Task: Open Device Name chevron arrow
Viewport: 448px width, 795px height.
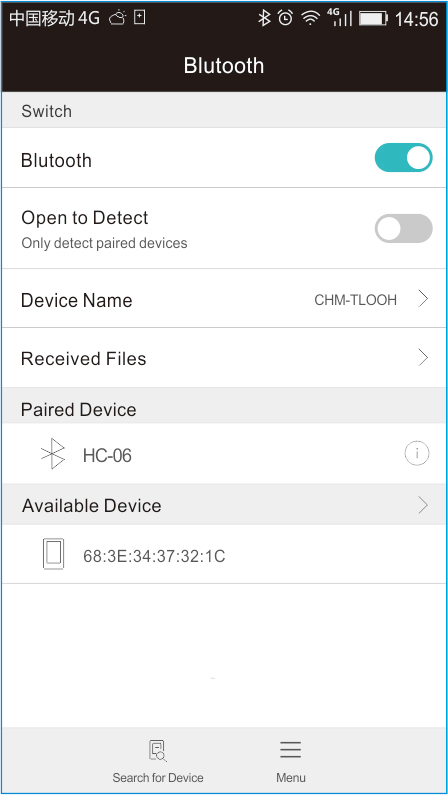Action: [423, 299]
